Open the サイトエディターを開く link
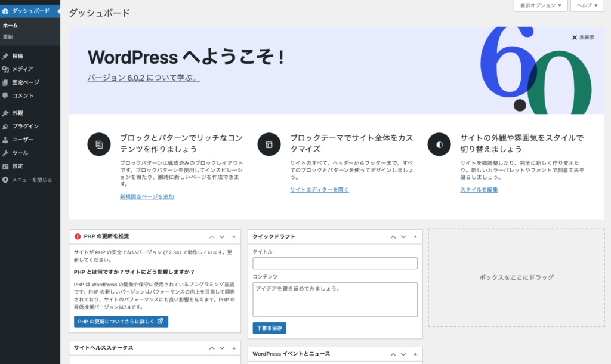The image size is (611, 364). 319,190
